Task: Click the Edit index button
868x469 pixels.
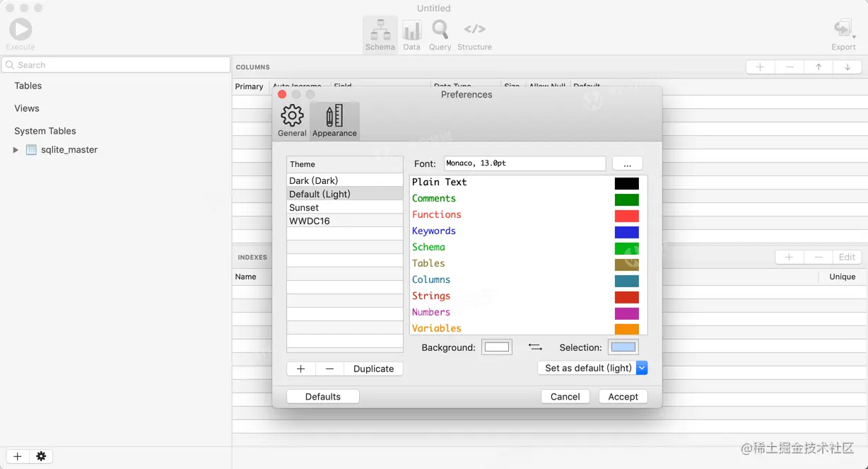Action: coord(848,257)
